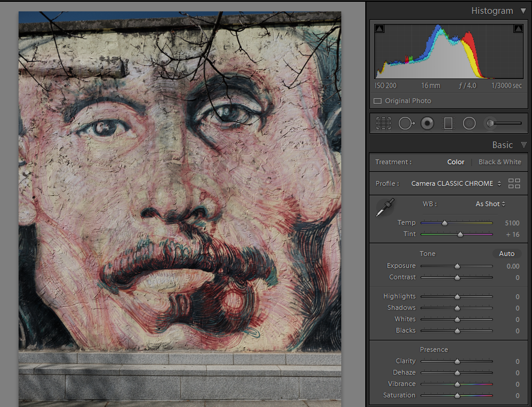Collapse the Histogram panel
This screenshot has height=407, width=532.
tap(524, 11)
